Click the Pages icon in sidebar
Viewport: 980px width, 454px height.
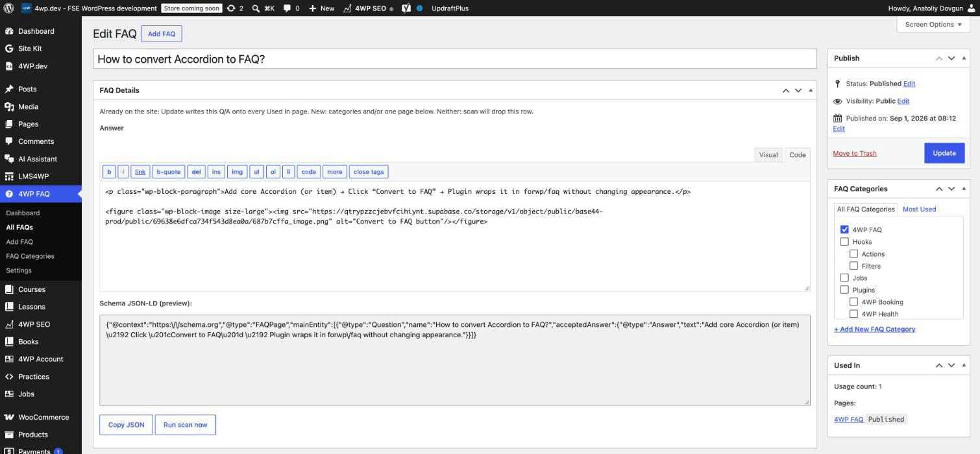tap(9, 125)
